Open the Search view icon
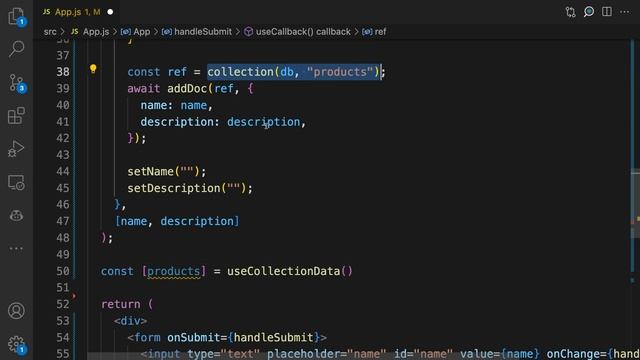 pos(16,49)
